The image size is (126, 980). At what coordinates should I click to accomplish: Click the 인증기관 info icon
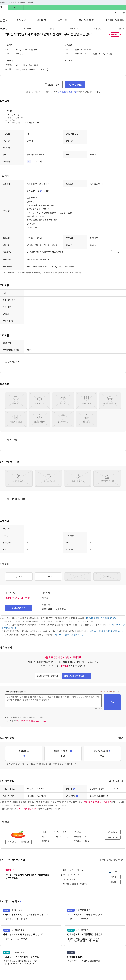pyautogui.click(x=74, y=789)
